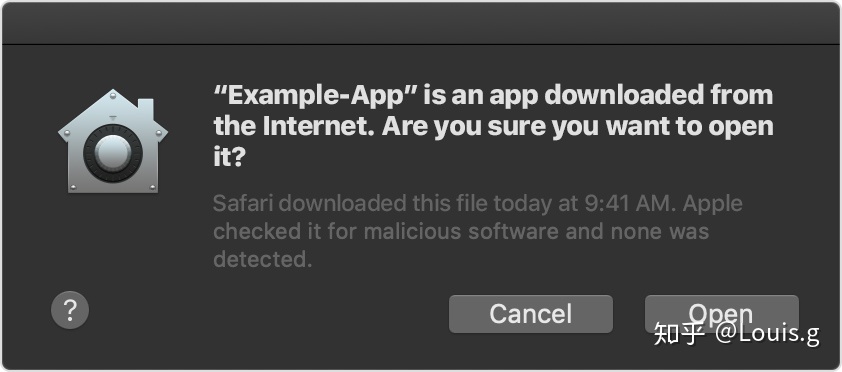Screen dimensions: 842x372
Task: Click the "Example-App" name in the headline
Action: point(315,97)
